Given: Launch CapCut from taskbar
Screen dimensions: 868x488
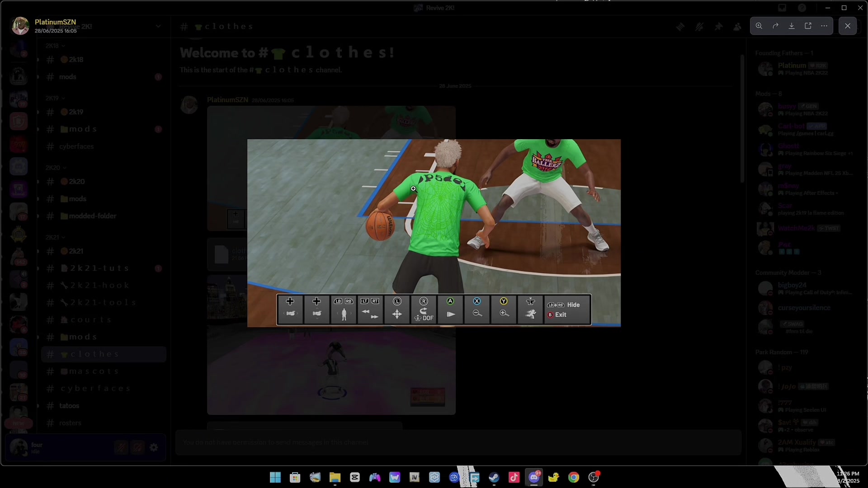Looking at the screenshot, I should tap(355, 477).
